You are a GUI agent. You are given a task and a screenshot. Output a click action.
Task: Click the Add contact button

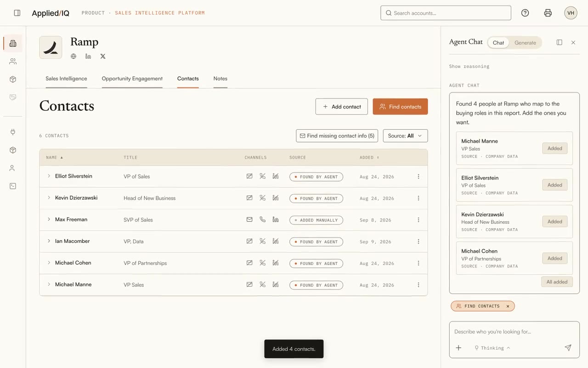click(341, 107)
